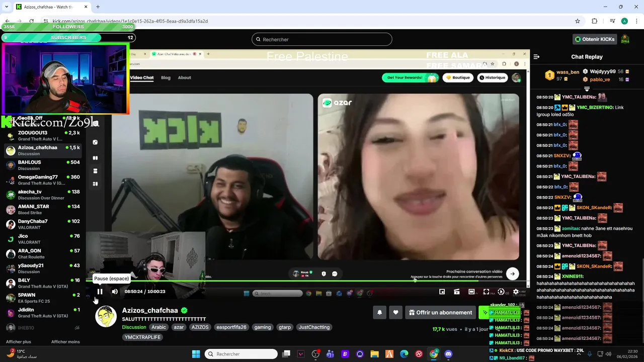Screen dimensions: 644x362
Task: Select the easportfifa26 tag
Action: pos(231,327)
